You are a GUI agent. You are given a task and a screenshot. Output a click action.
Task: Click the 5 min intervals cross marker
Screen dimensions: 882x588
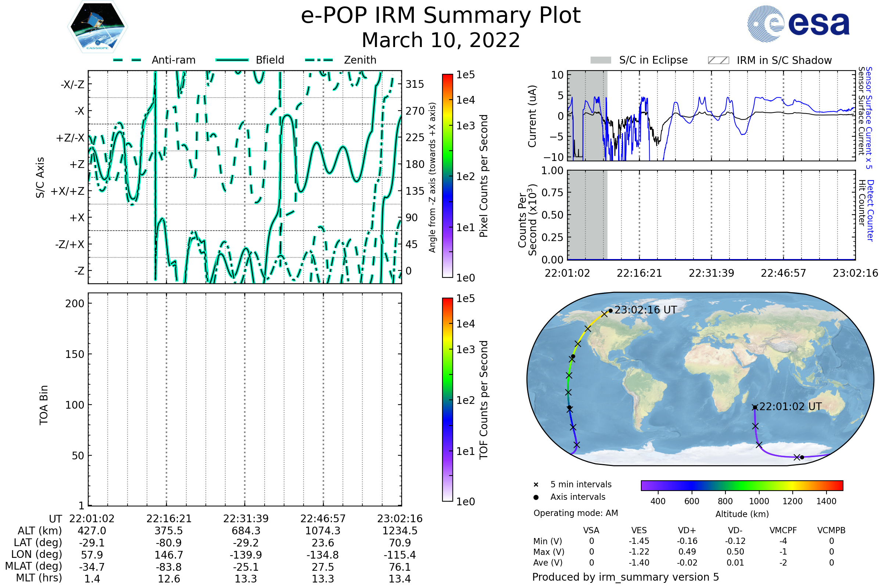pos(536,485)
